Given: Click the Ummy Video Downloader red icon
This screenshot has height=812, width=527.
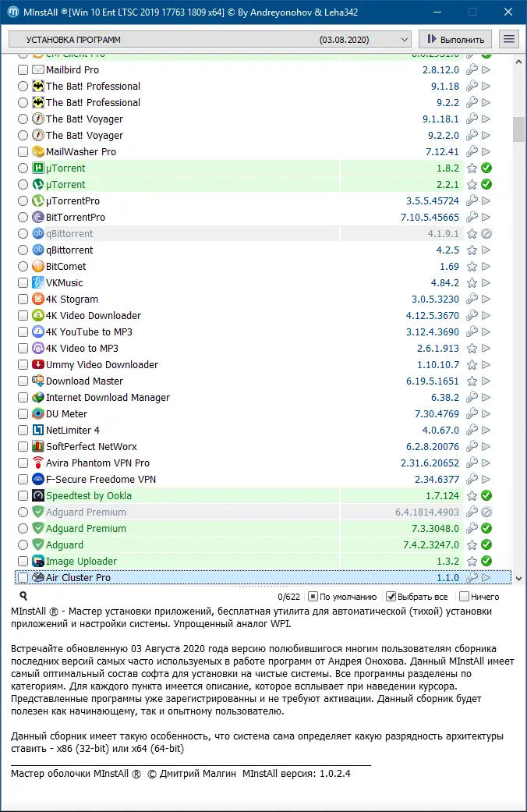Looking at the screenshot, I should click(x=37, y=364).
